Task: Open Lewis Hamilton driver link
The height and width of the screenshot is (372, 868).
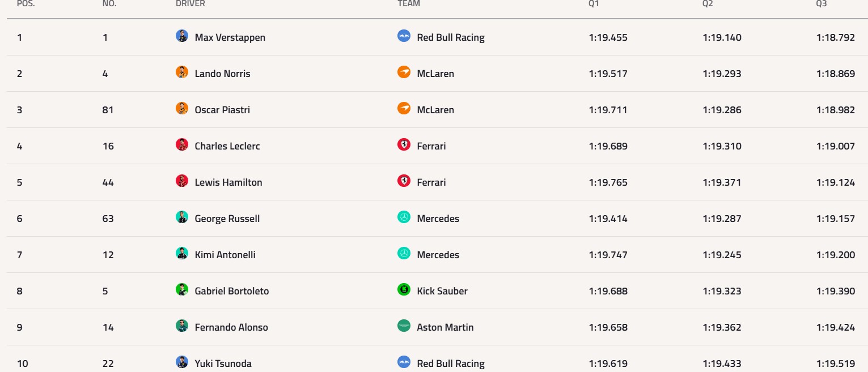Action: click(228, 182)
